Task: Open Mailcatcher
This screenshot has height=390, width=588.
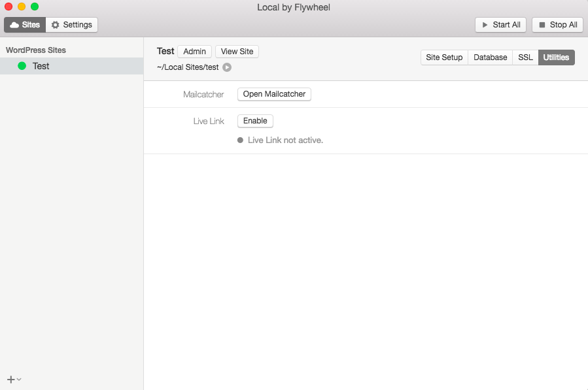Action: [274, 94]
